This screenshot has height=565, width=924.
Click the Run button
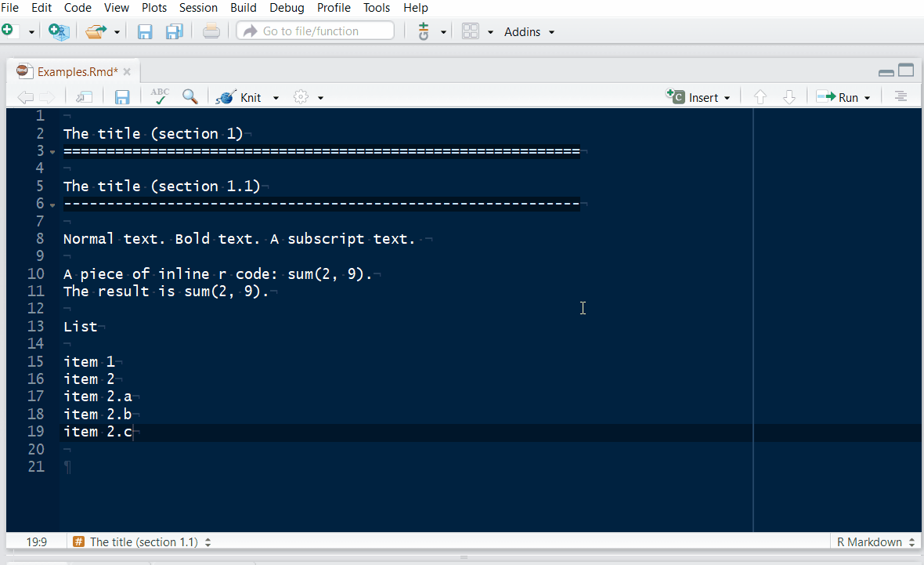coord(837,97)
